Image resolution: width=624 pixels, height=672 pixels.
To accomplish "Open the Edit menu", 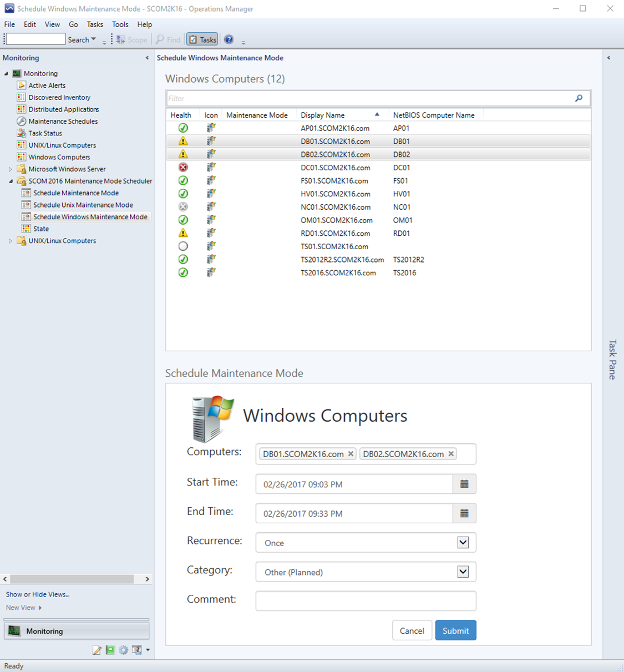I will click(30, 24).
